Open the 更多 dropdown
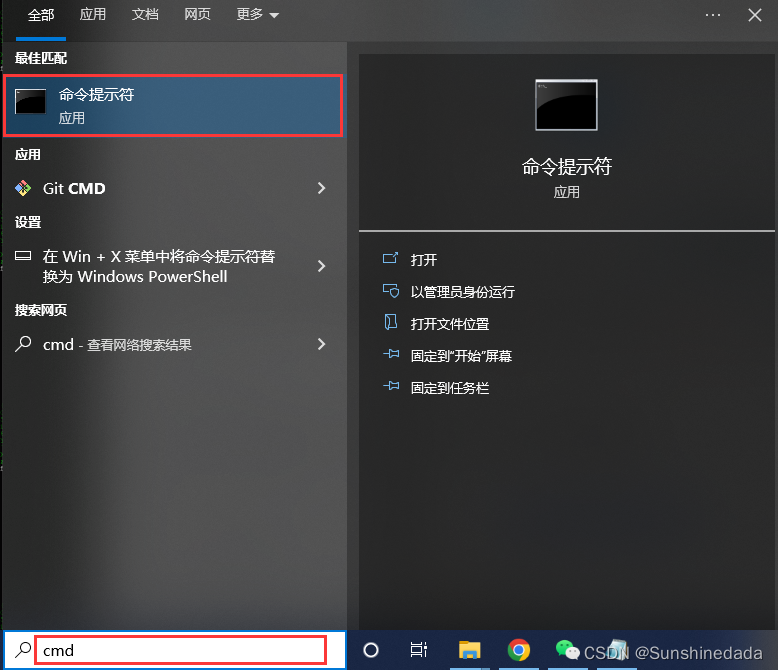This screenshot has height=670, width=778. pyautogui.click(x=258, y=14)
